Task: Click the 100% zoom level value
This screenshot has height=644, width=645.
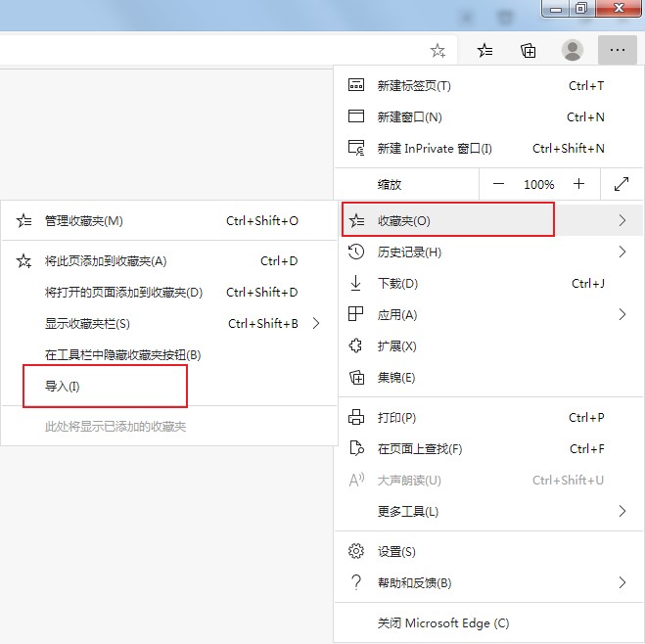Action: coord(538,184)
